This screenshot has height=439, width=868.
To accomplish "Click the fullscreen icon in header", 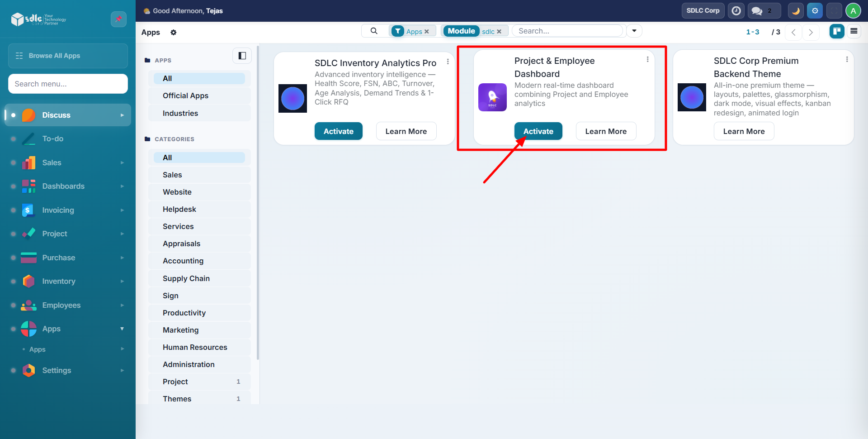I will (x=834, y=11).
